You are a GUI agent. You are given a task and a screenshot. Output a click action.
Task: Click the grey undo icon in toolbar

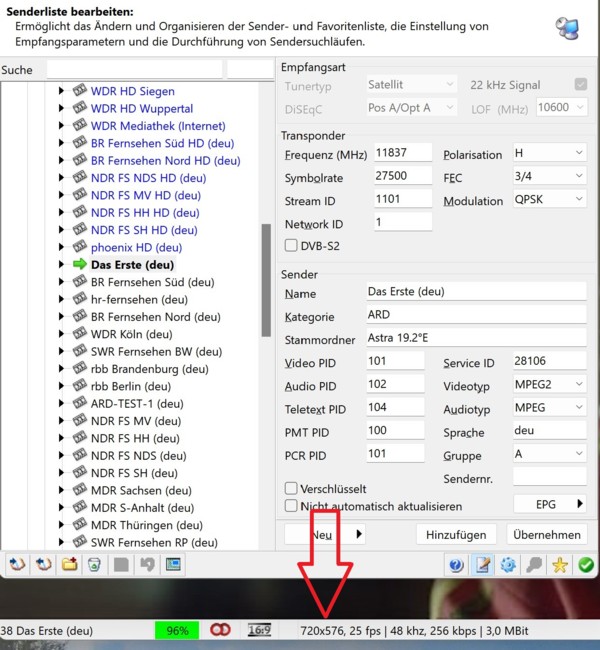(x=147, y=565)
